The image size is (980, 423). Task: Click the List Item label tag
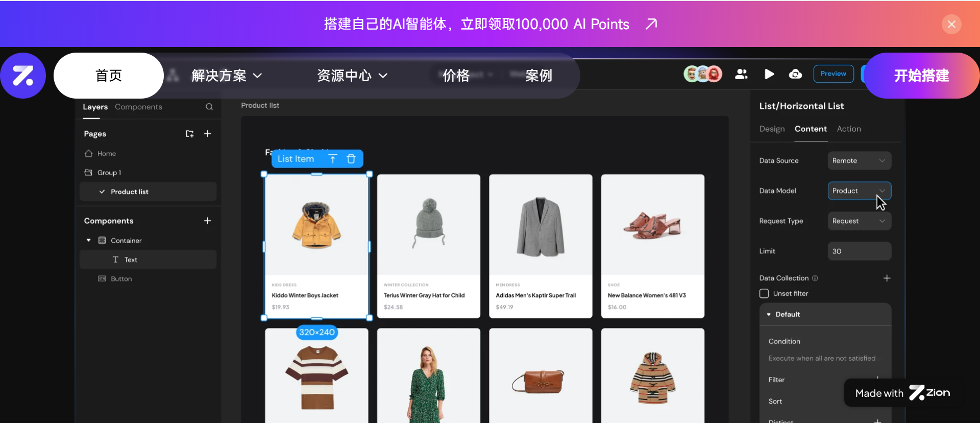(296, 159)
